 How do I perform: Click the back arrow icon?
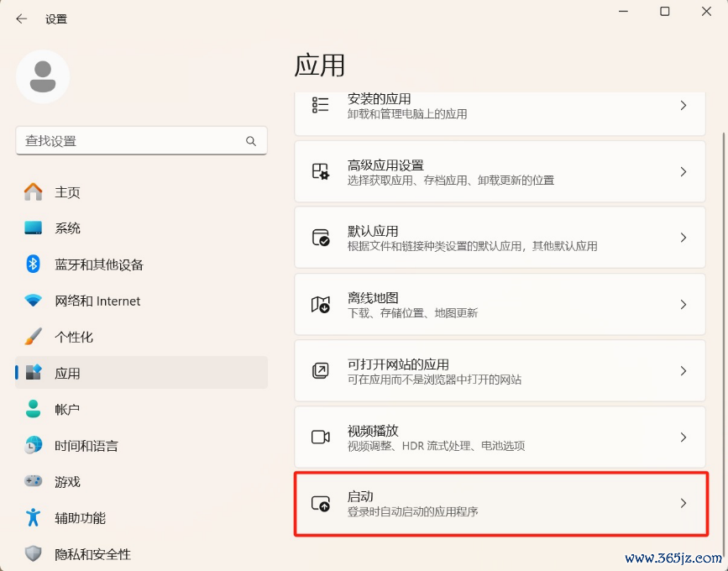21,19
